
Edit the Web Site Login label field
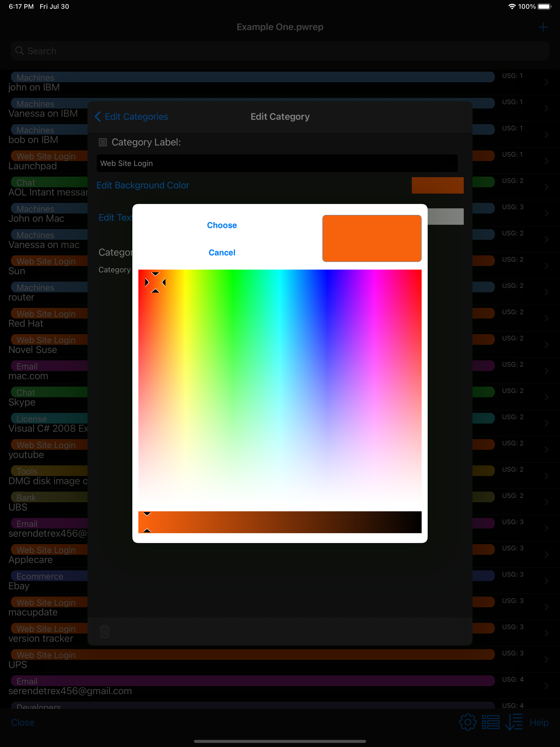coord(277,163)
